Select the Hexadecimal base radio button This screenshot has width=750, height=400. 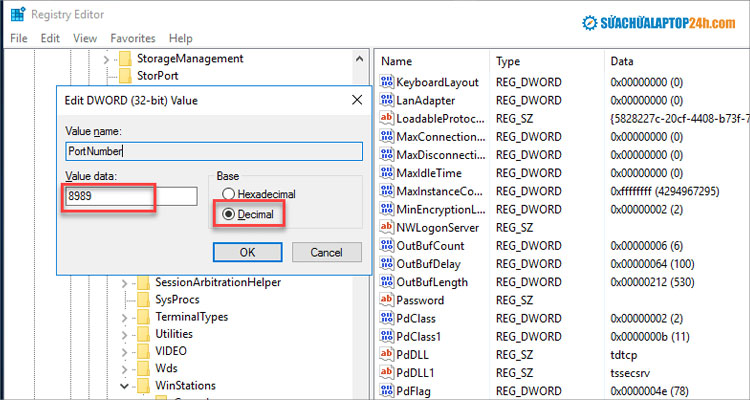pos(229,194)
